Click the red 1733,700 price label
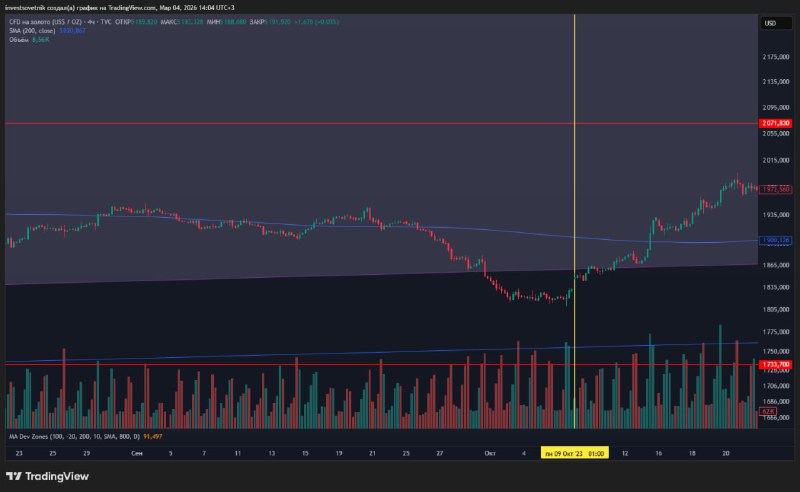800x492 pixels. click(x=776, y=365)
